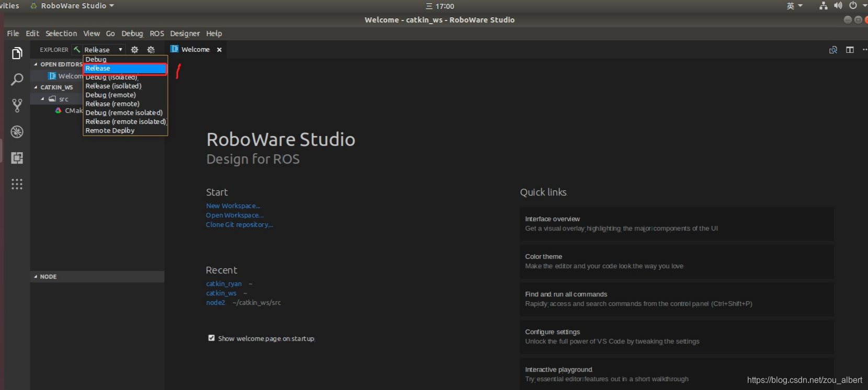Open Find and run all commands quick link
Screen dimensions: 868x390
(677, 299)
